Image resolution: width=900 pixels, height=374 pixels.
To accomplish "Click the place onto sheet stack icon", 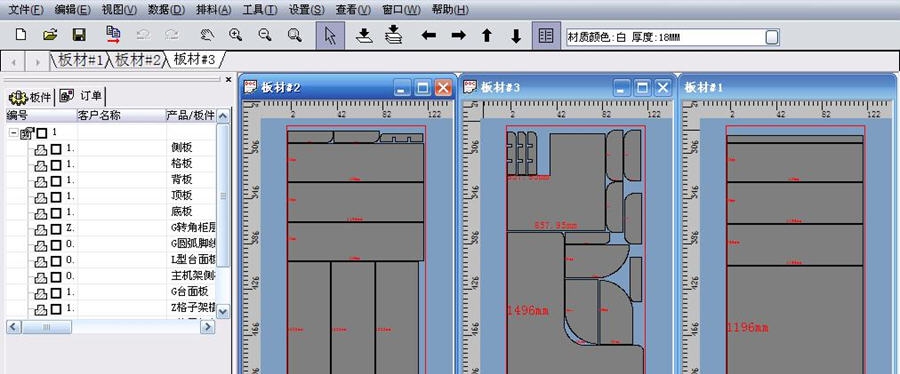I will click(x=393, y=35).
